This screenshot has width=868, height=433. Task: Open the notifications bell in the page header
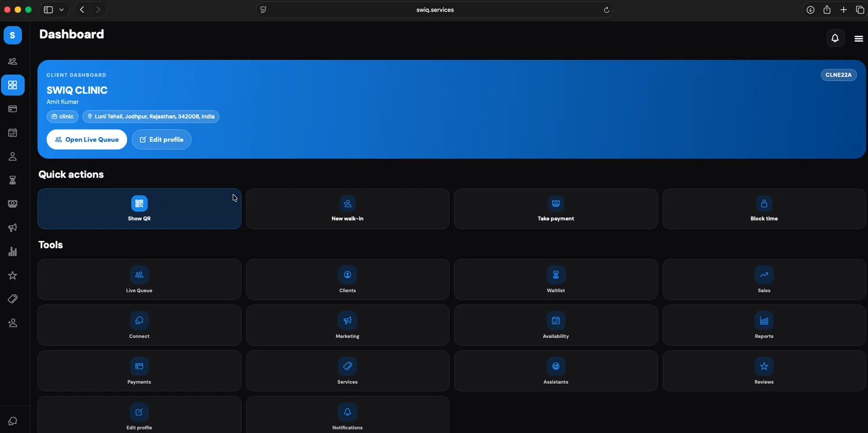[835, 38]
